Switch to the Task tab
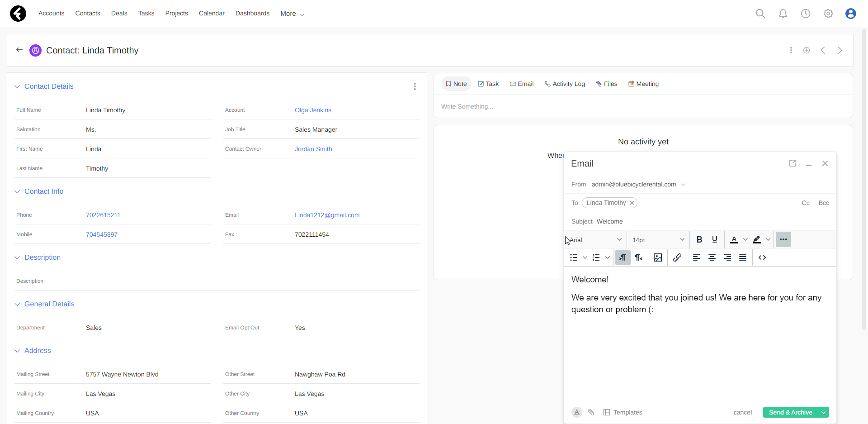 click(488, 84)
